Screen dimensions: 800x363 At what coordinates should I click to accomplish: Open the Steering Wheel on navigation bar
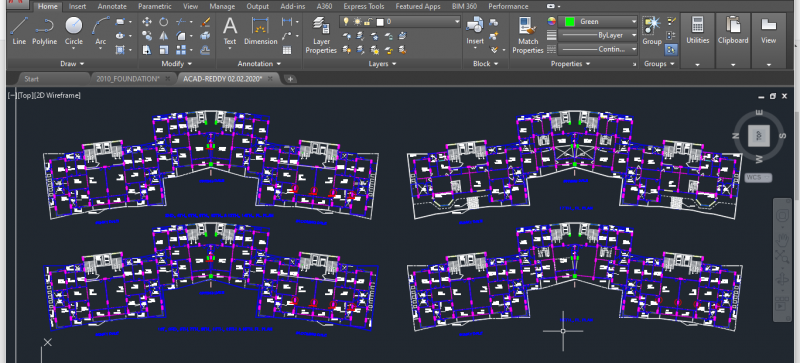tap(782, 216)
